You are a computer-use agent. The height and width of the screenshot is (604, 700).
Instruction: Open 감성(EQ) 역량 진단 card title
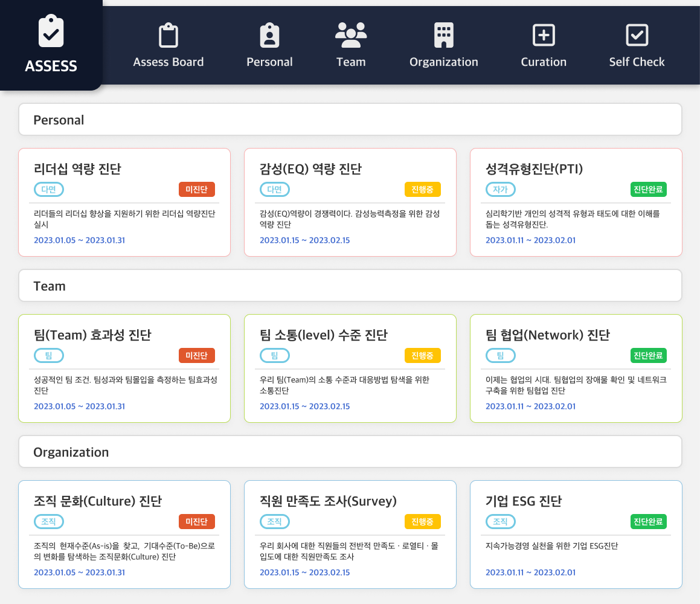[310, 169]
